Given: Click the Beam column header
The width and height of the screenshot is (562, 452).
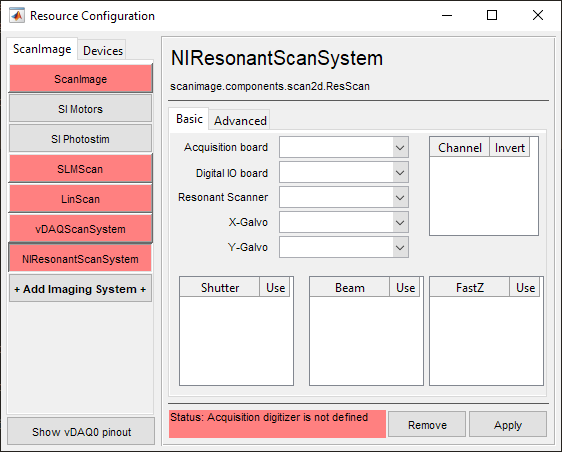Looking at the screenshot, I should [350, 287].
